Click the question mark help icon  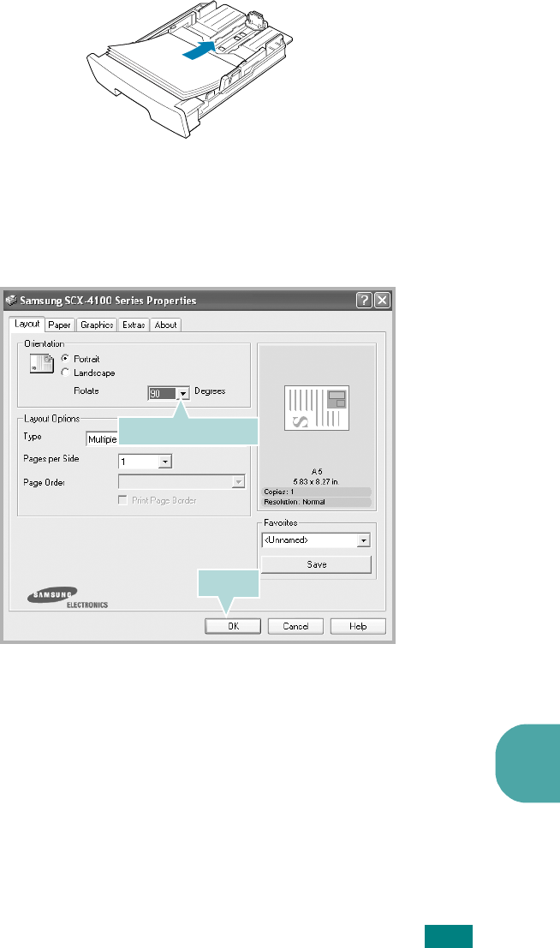click(364, 300)
